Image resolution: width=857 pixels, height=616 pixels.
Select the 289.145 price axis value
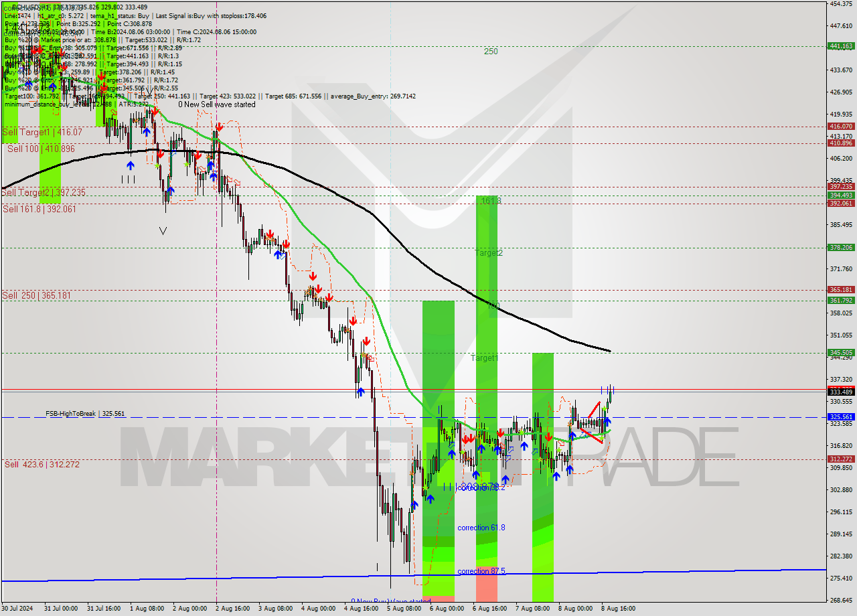point(841,534)
